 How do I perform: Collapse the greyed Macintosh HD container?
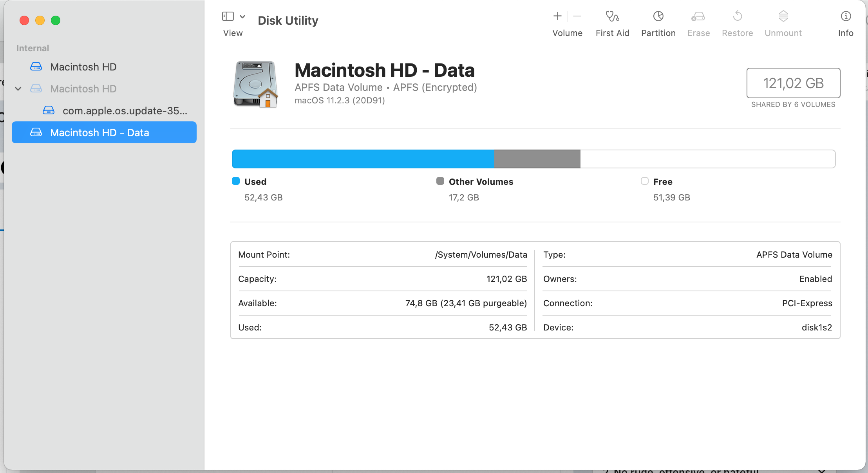[x=18, y=89]
